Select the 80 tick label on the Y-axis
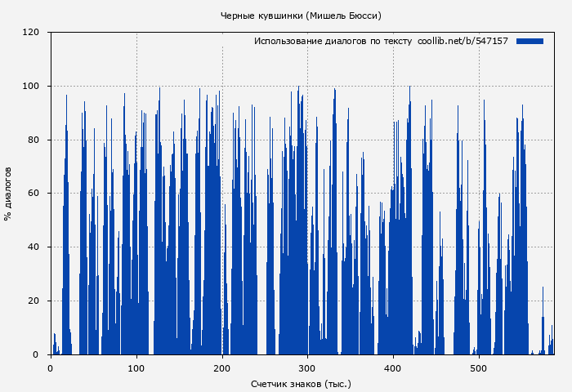The image size is (572, 392). pos(34,140)
